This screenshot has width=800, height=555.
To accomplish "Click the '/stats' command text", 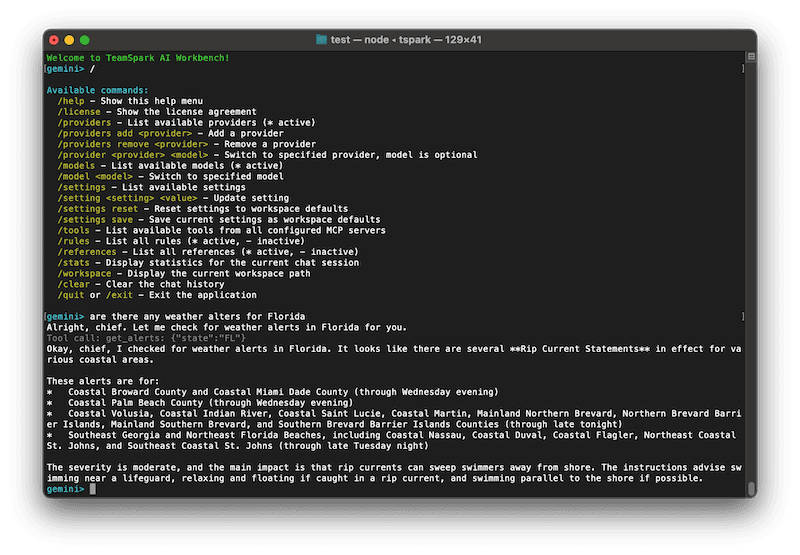I will coord(73,263).
